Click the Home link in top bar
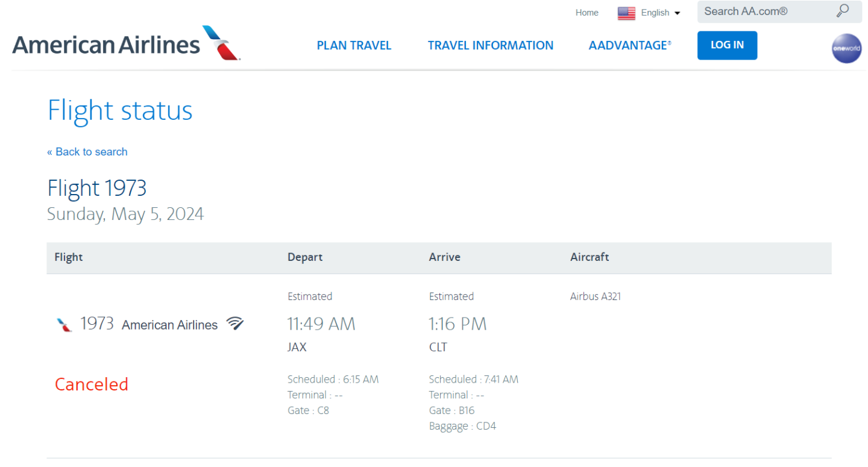 pyautogui.click(x=587, y=13)
